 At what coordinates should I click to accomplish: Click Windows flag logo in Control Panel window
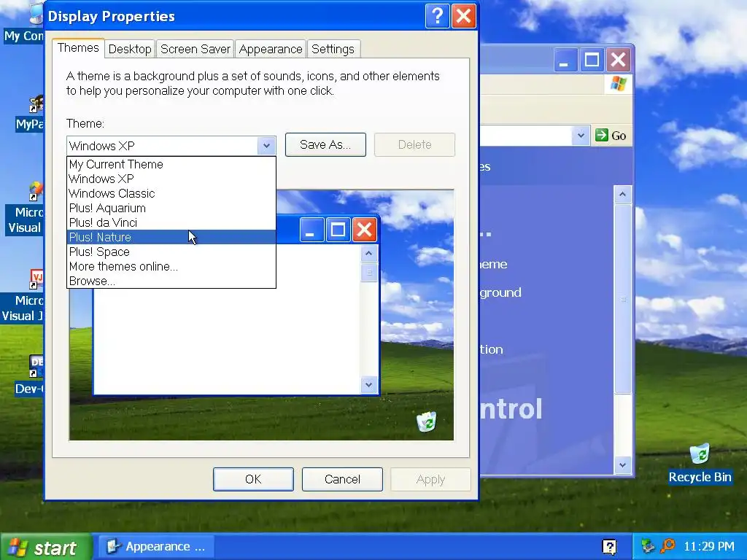point(619,84)
